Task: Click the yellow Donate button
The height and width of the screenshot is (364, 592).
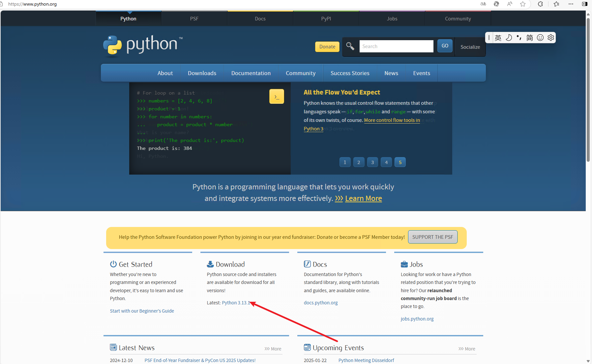Action: [x=327, y=47]
